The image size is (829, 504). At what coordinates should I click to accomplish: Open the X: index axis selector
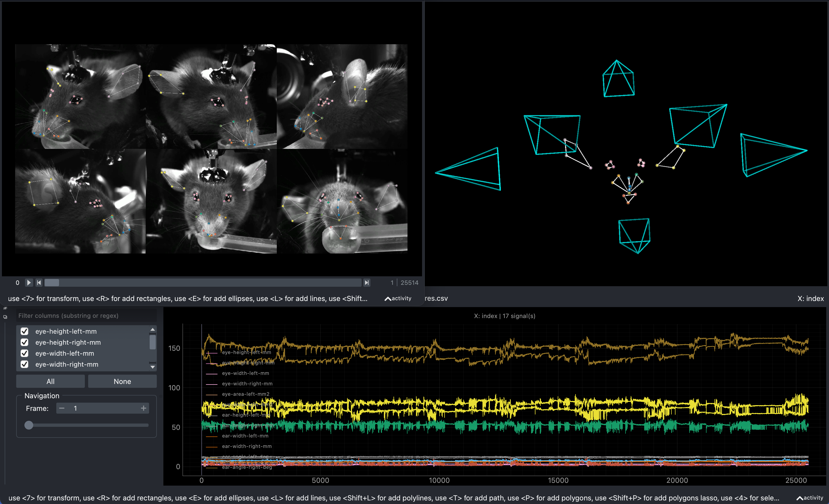(x=811, y=299)
